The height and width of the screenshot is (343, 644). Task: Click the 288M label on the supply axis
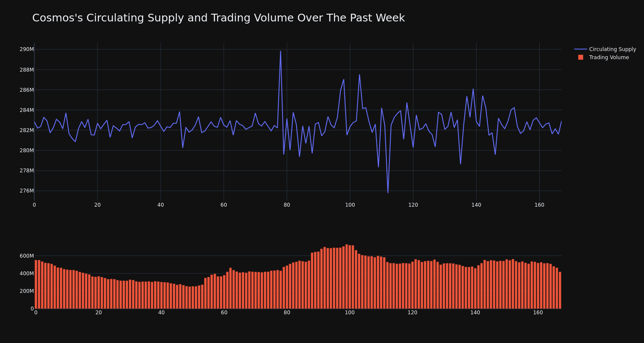27,69
